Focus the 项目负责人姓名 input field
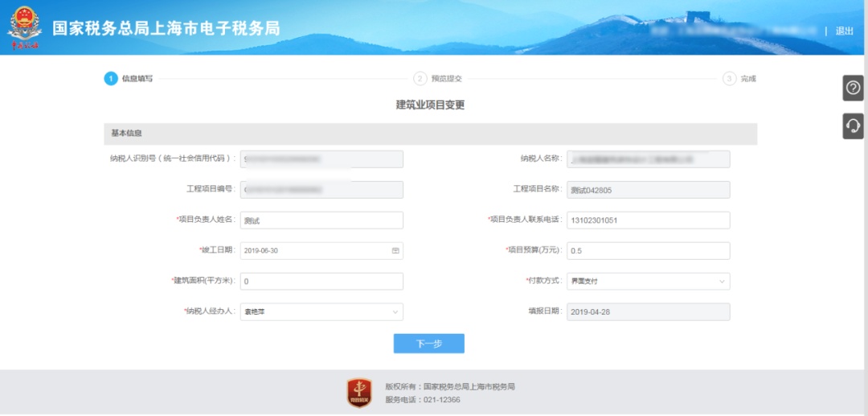This screenshot has height=416, width=868. point(321,220)
